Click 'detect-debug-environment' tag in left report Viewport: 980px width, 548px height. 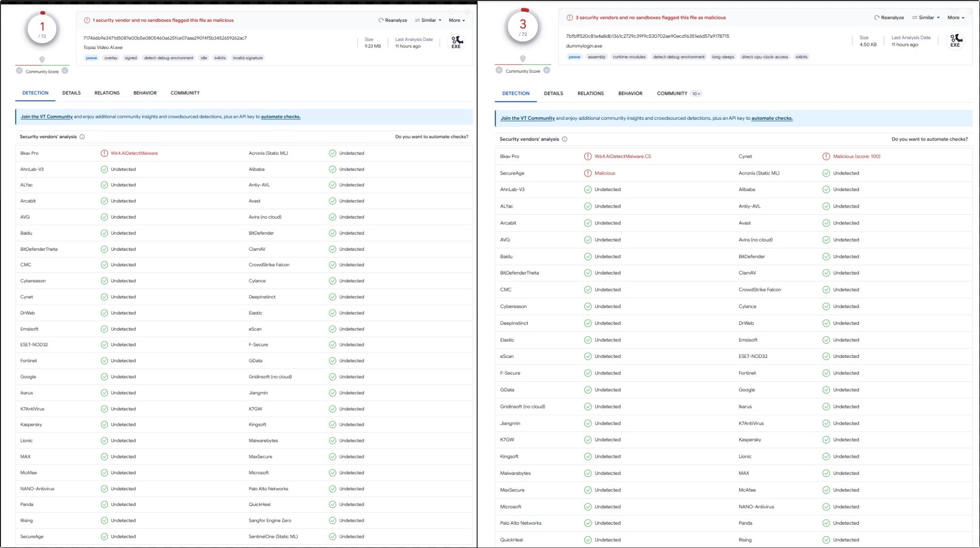168,58
